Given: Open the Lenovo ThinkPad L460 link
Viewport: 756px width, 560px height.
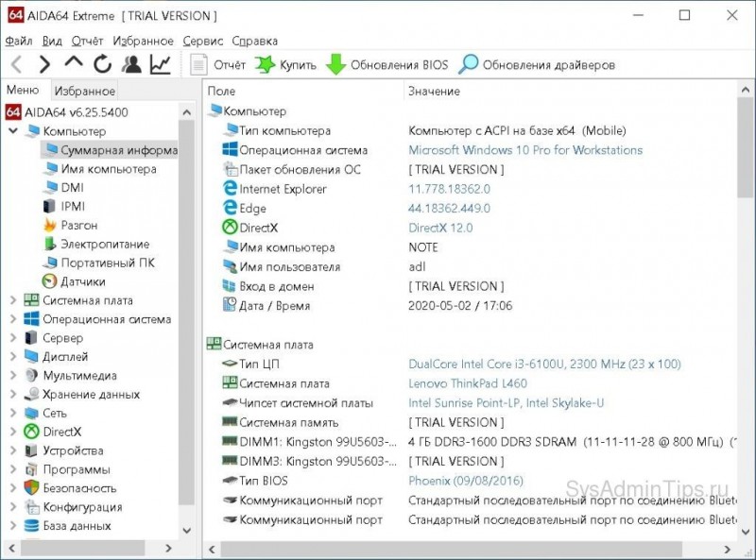Looking at the screenshot, I should (x=468, y=383).
